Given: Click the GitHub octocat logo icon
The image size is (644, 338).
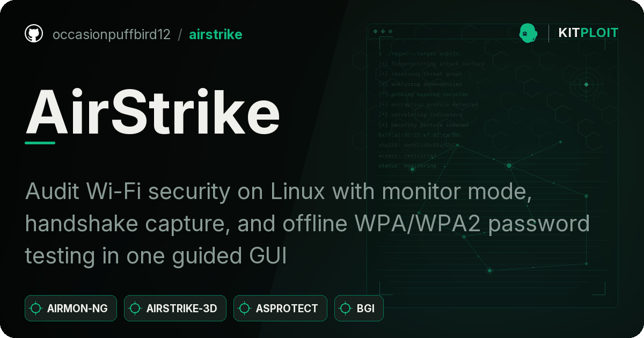Looking at the screenshot, I should pos(34,34).
